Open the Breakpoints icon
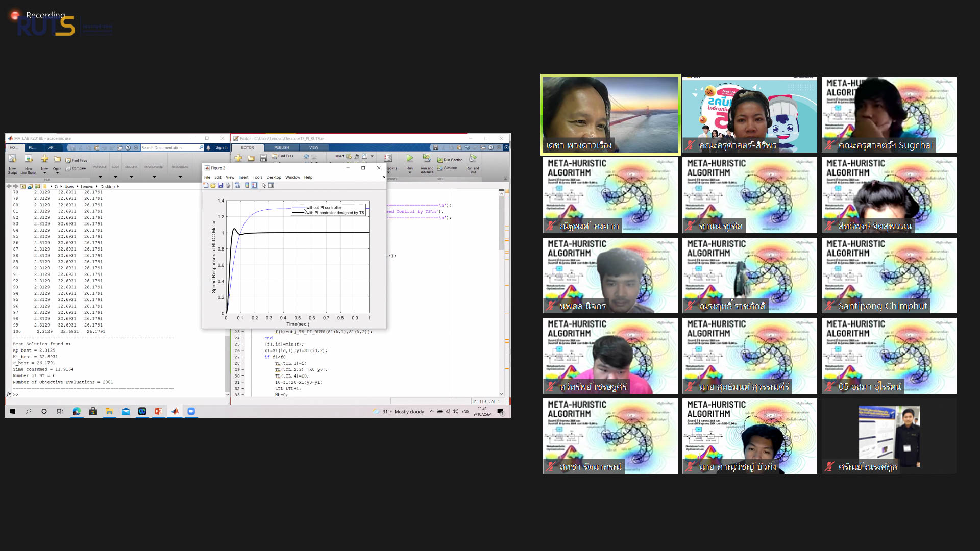Image resolution: width=980 pixels, height=551 pixels. point(388,158)
